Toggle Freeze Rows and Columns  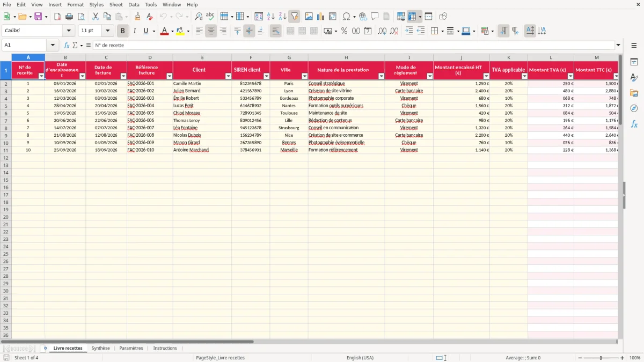tap(412, 17)
